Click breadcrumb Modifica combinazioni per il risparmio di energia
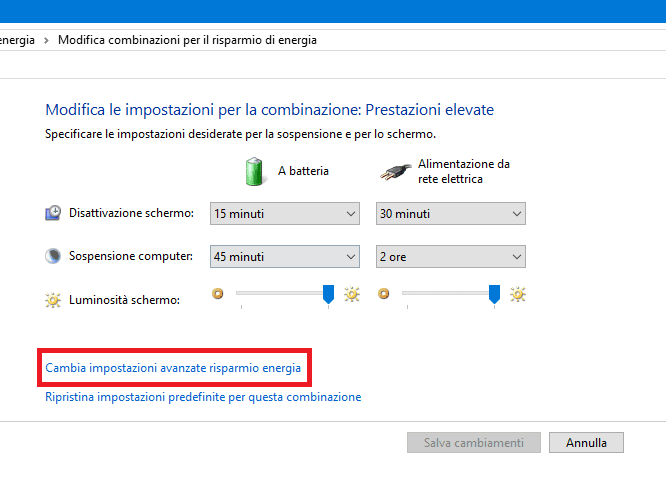The height and width of the screenshot is (498, 666). coord(187,40)
